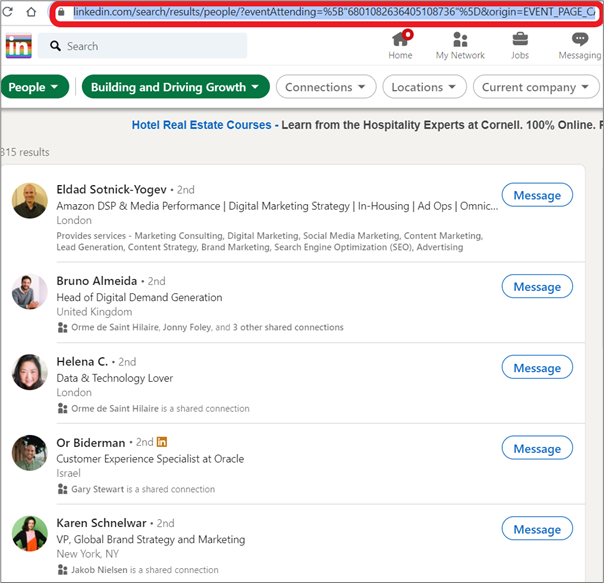Message Eldad Sotnick-Yogev

[537, 195]
